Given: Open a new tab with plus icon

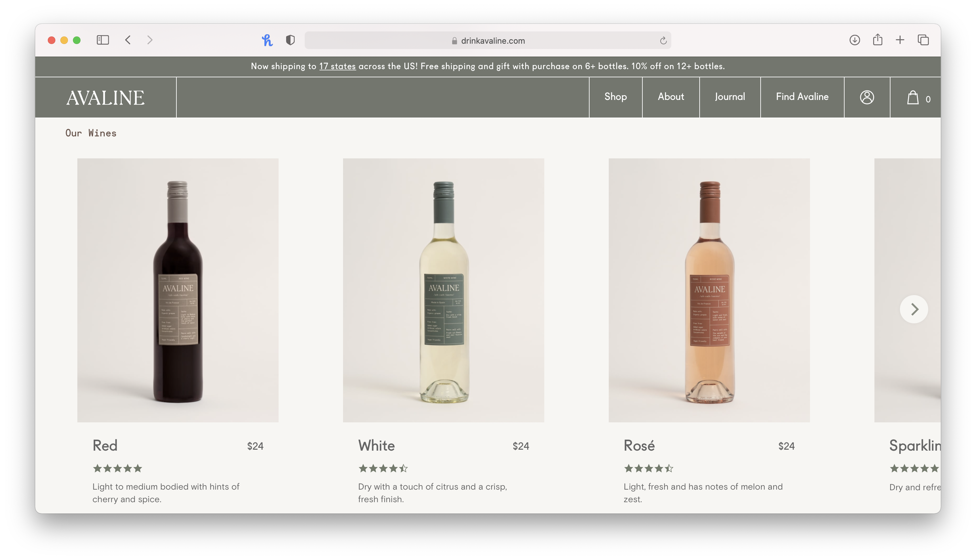Looking at the screenshot, I should point(900,40).
